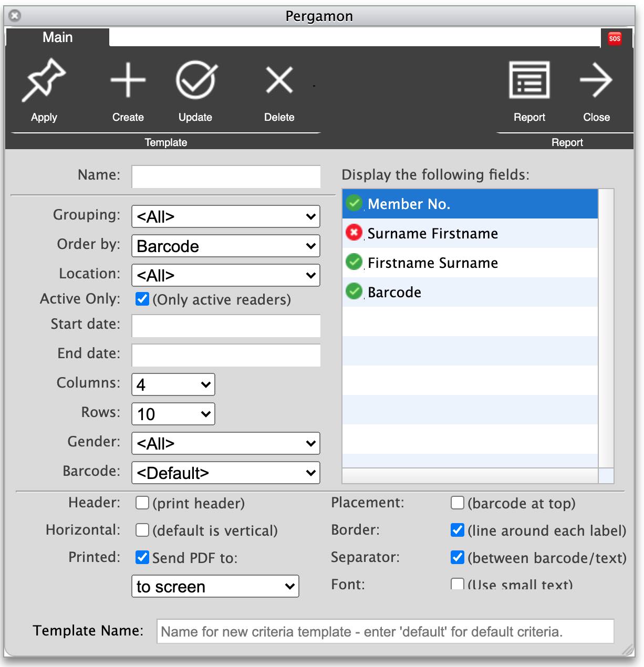Open the Report list icon
The width and height of the screenshot is (644, 667).
pyautogui.click(x=529, y=80)
